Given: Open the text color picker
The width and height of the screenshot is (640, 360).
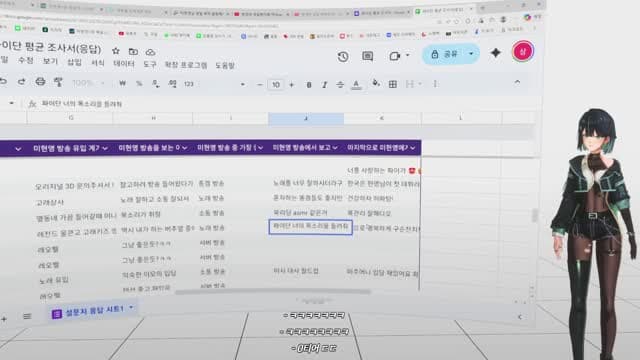Looking at the screenshot, I should coord(356,84).
